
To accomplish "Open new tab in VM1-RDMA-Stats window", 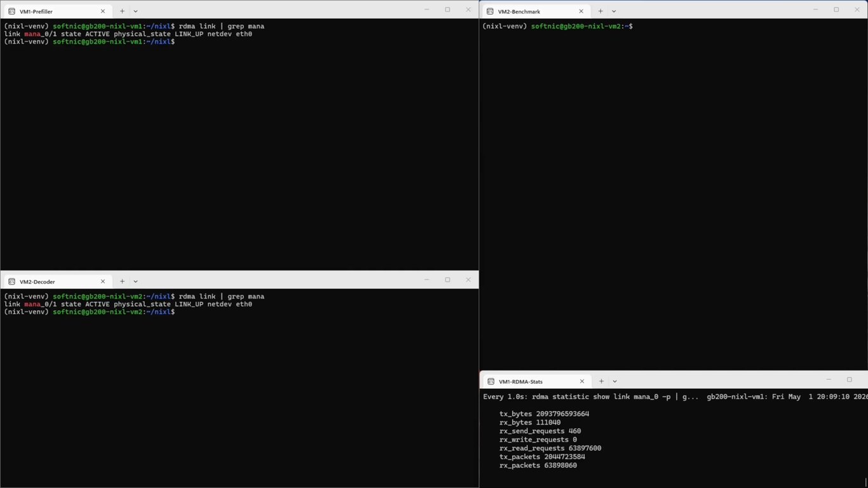I will coord(601,381).
